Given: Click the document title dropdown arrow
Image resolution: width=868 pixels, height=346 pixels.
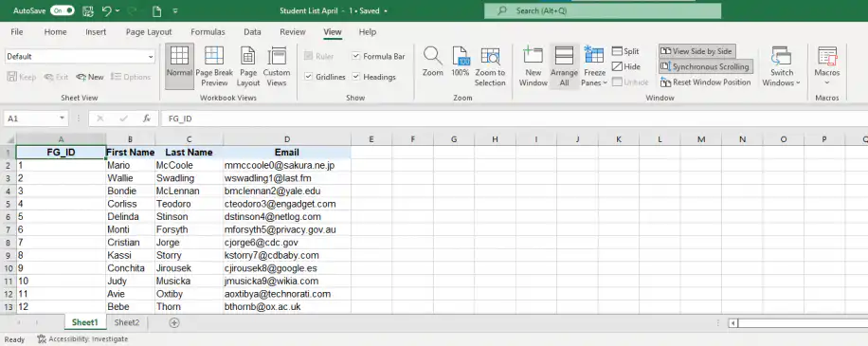Looking at the screenshot, I should coord(386,10).
